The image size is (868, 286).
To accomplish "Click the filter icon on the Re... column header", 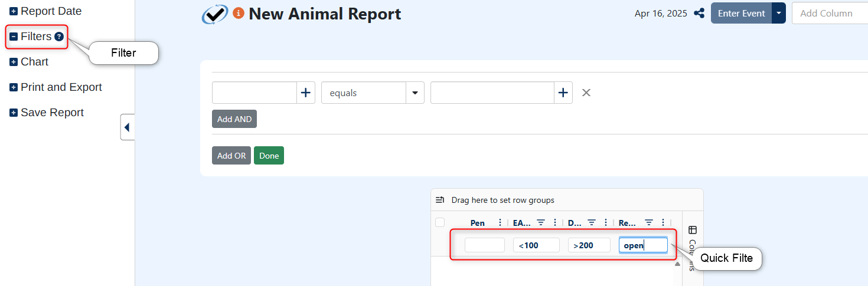I will coord(649,222).
